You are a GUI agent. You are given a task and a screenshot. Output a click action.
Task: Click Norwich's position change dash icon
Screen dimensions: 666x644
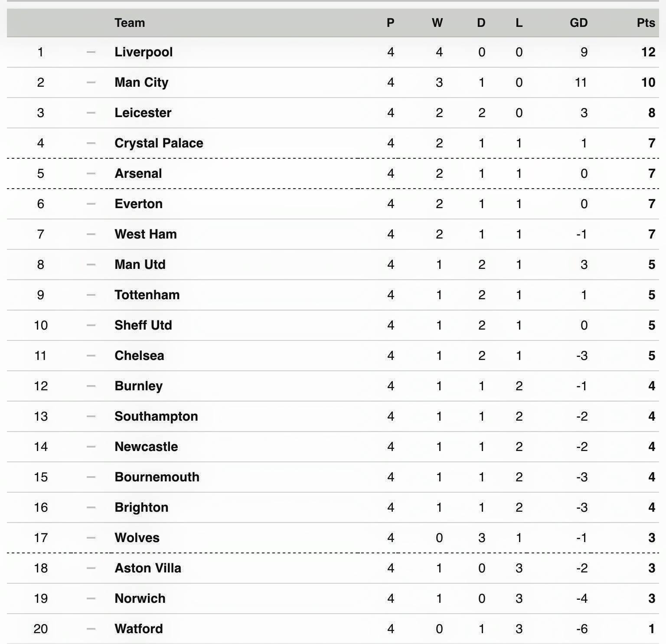tap(91, 598)
